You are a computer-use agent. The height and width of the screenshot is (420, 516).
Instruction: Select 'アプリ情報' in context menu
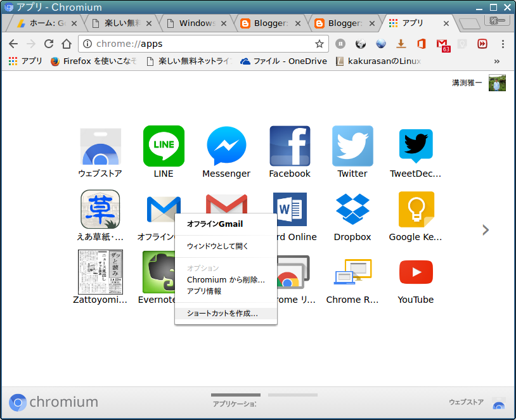226,291
